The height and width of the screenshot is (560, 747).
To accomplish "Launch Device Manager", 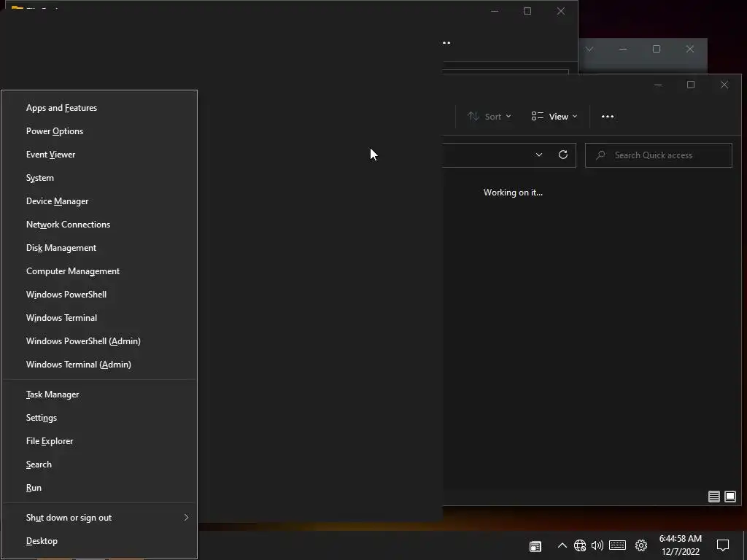I will click(99, 201).
